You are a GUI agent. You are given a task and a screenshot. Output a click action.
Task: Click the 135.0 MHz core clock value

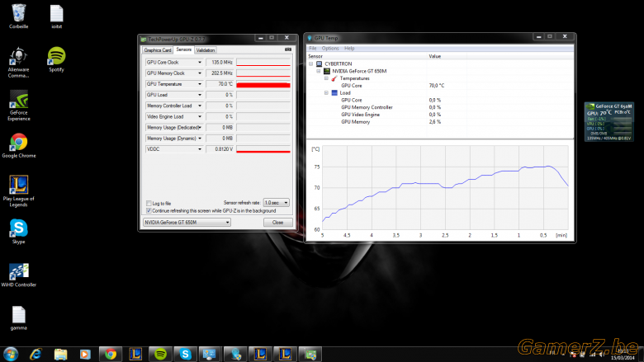[220, 63]
